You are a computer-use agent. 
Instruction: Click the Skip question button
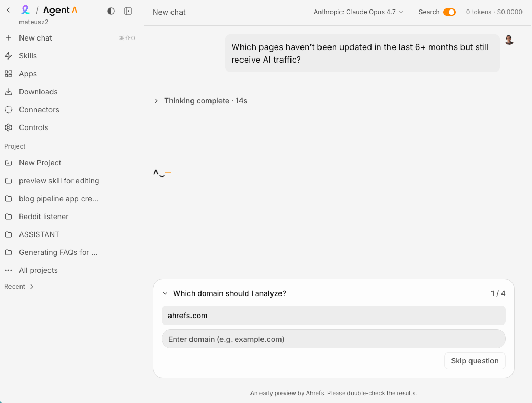[x=475, y=361]
